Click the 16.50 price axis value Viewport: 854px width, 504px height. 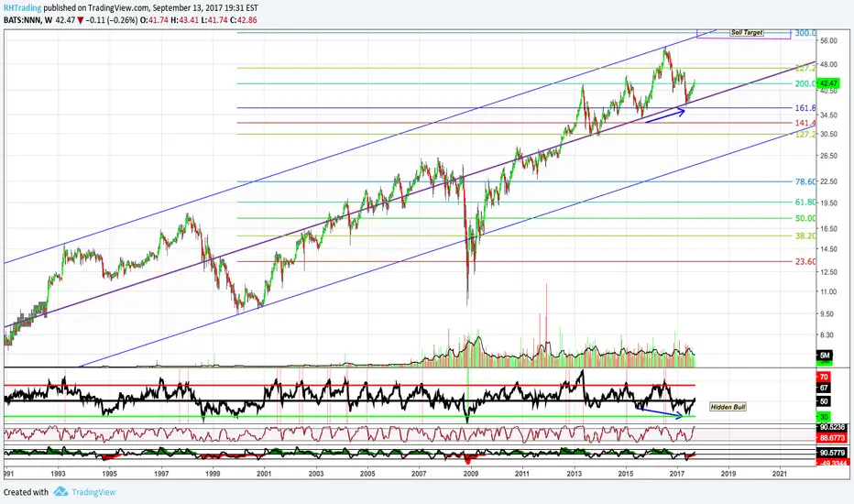pos(828,229)
